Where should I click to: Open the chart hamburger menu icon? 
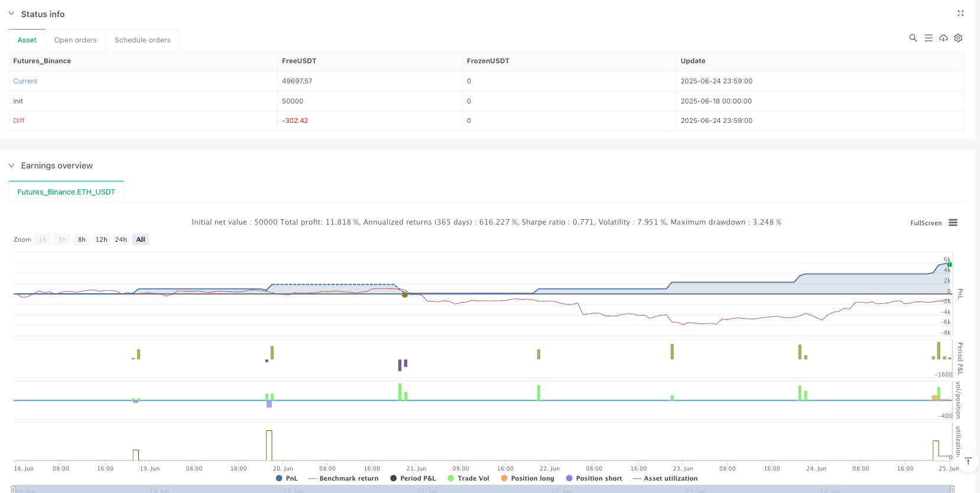click(x=953, y=223)
